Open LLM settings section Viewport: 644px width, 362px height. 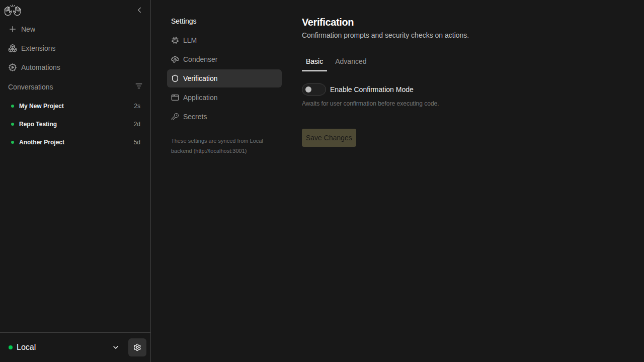pos(224,40)
